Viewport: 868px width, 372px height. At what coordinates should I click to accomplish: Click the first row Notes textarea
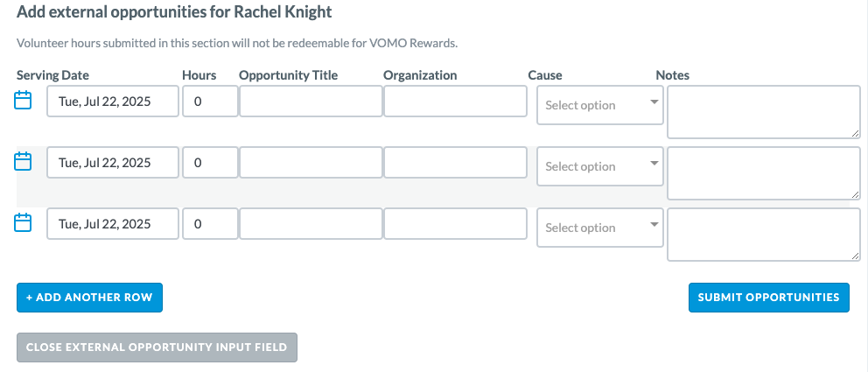pos(764,112)
